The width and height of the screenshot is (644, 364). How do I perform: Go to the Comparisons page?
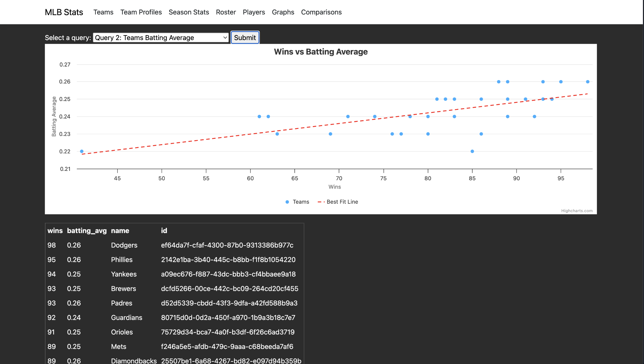[x=321, y=12]
